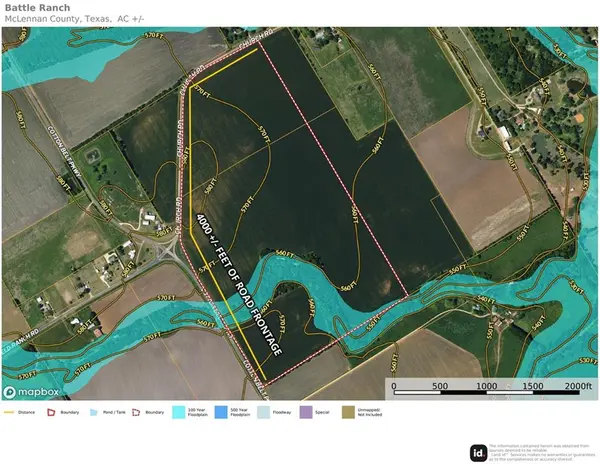
Task: Click the 500 mark on scale bar
Action: click(440, 386)
